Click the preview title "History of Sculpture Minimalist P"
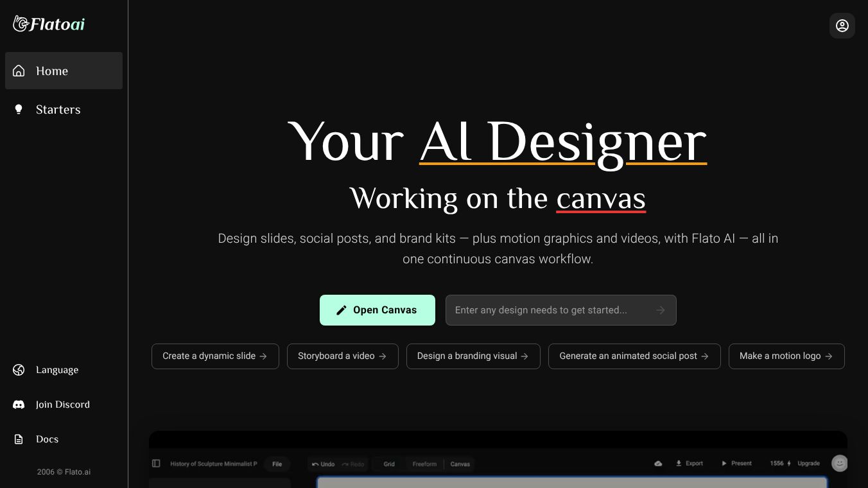Image resolution: width=868 pixels, height=488 pixels. (214, 464)
